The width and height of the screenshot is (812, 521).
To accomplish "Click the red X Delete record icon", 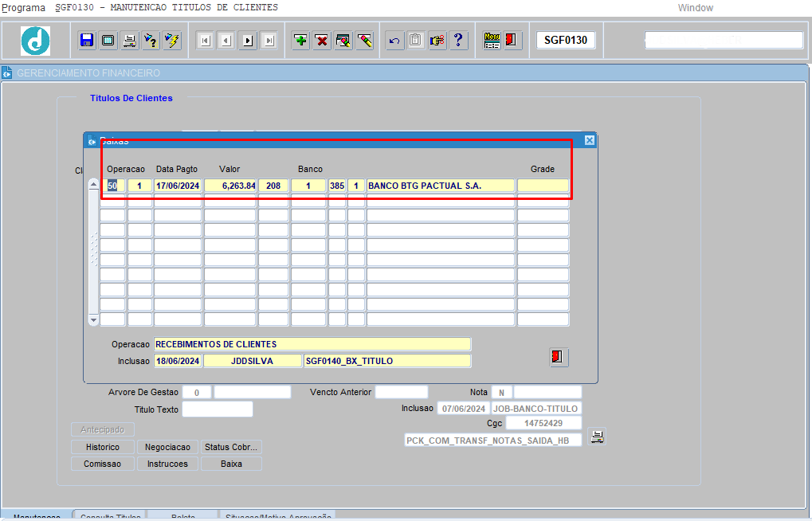I will [322, 41].
